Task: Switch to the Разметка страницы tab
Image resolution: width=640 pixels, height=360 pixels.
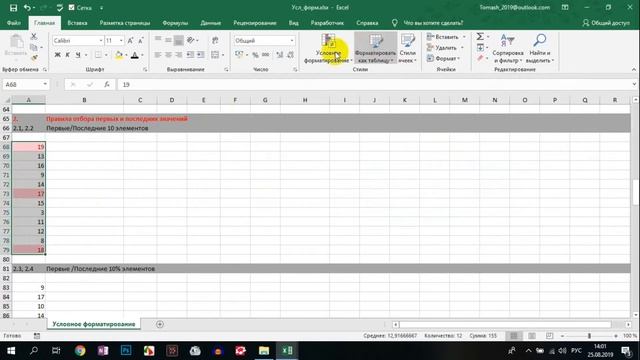Action: [x=125, y=23]
